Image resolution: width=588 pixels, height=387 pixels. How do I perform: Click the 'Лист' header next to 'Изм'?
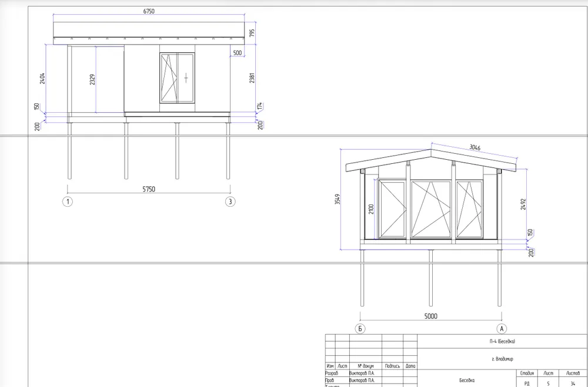click(342, 366)
